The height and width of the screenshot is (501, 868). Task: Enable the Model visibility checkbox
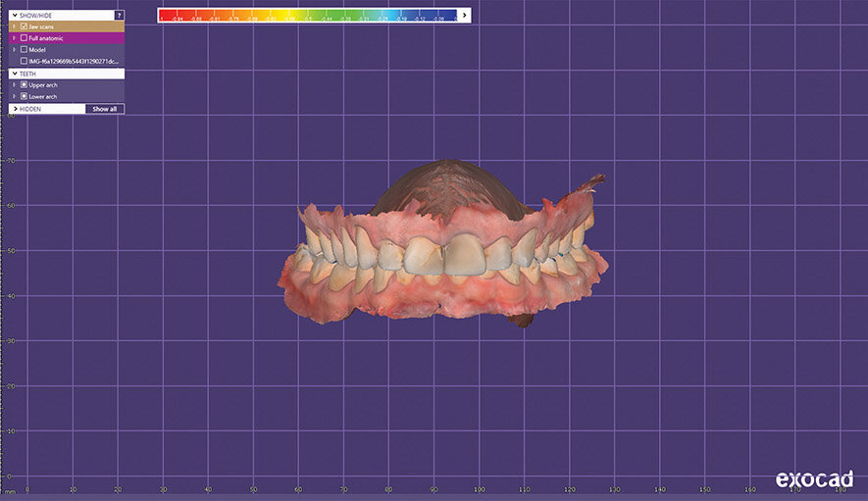pos(24,49)
